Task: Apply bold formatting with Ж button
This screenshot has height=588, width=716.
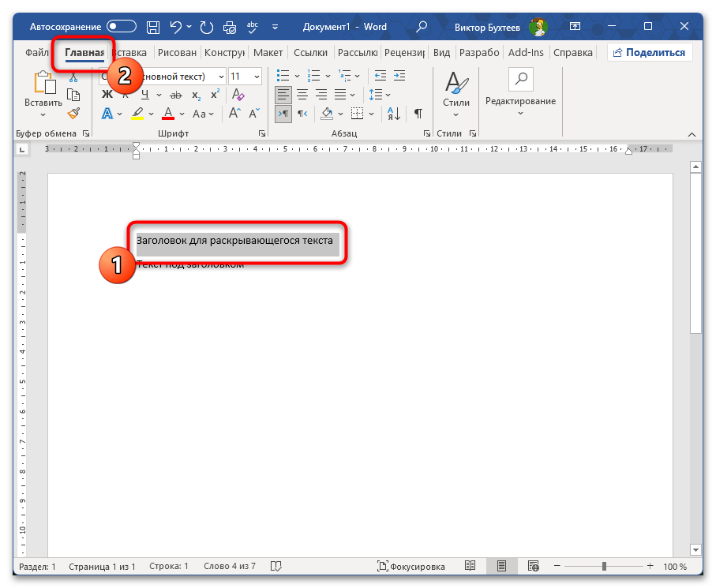Action: click(x=107, y=95)
